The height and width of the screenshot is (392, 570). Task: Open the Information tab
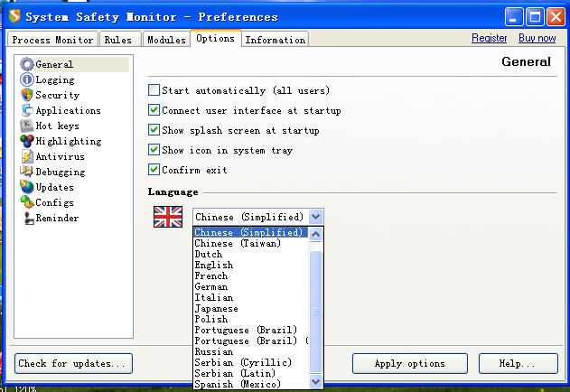tap(276, 40)
